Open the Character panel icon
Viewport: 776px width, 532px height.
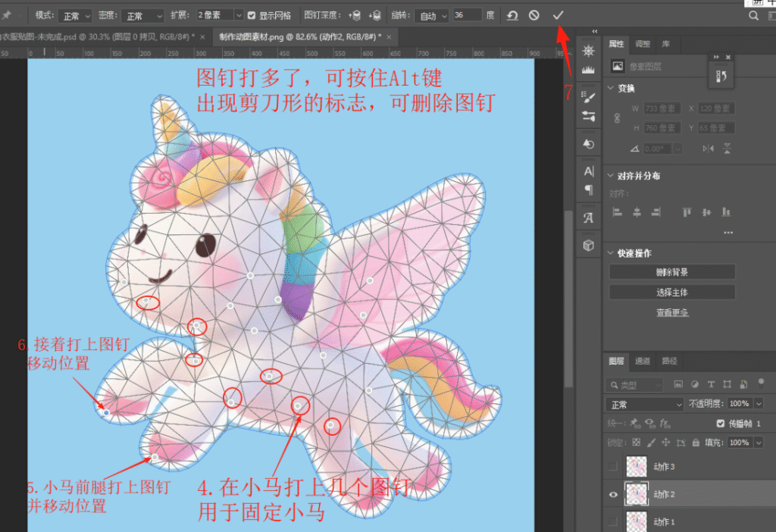tap(588, 171)
